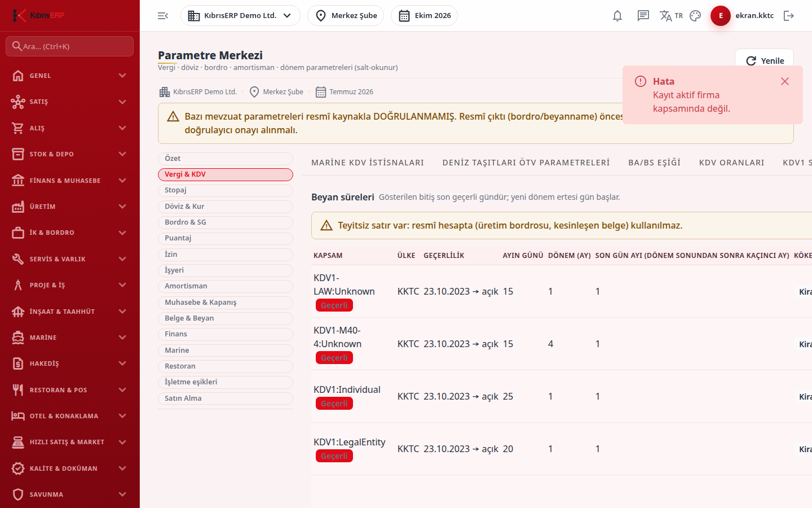812x508 pixels.
Task: Expand the İNŞAAT & TAAHHÜT menu chevron
Action: (122, 312)
